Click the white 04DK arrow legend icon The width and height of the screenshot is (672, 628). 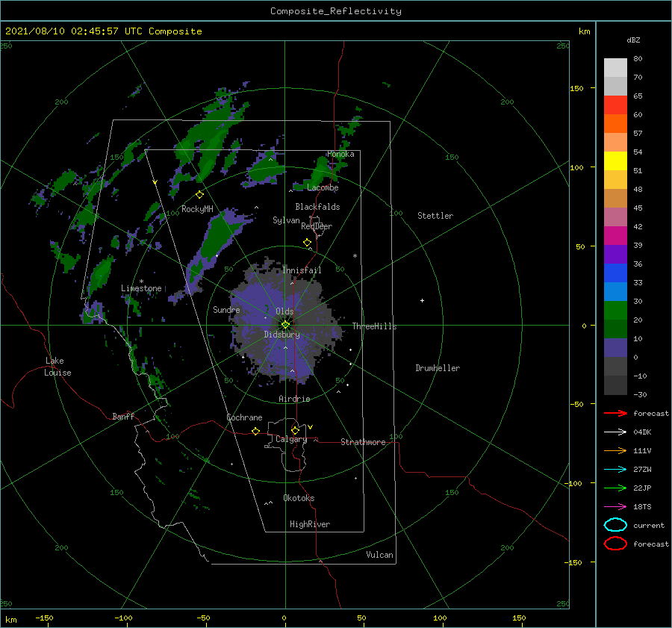(615, 432)
